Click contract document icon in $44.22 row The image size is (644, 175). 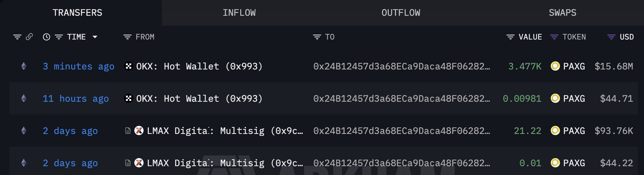tap(128, 163)
